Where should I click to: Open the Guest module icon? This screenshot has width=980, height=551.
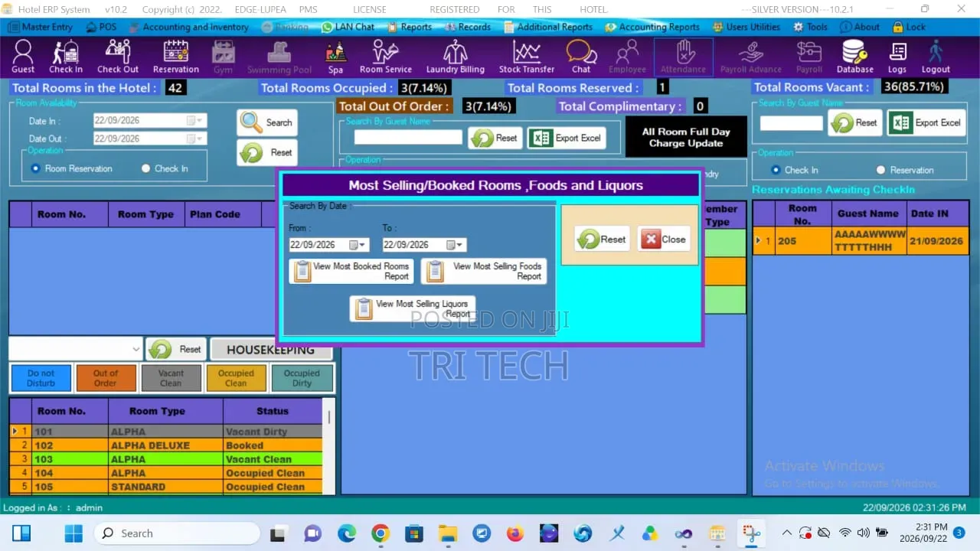tap(23, 57)
